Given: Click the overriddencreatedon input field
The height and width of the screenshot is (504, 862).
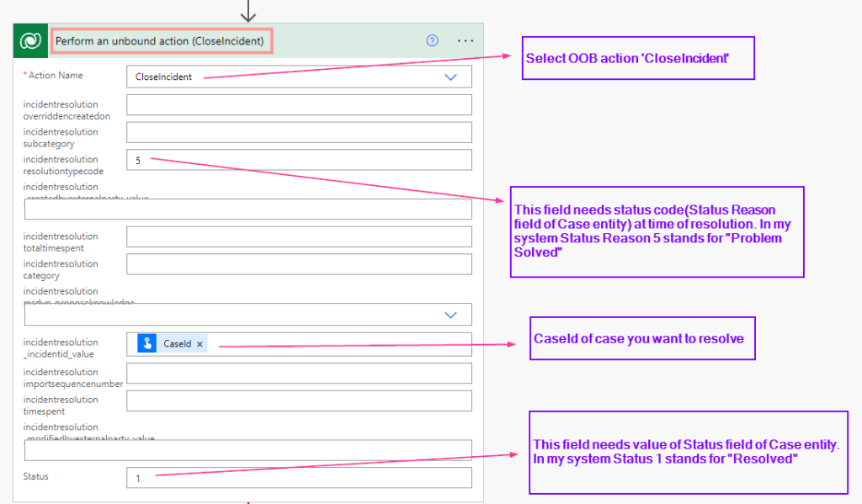Looking at the screenshot, I should click(299, 105).
